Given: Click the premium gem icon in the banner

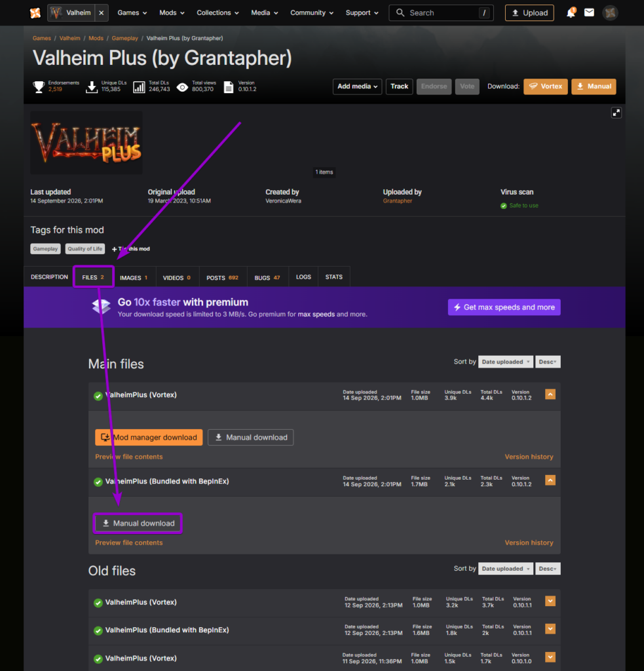Looking at the screenshot, I should (102, 305).
